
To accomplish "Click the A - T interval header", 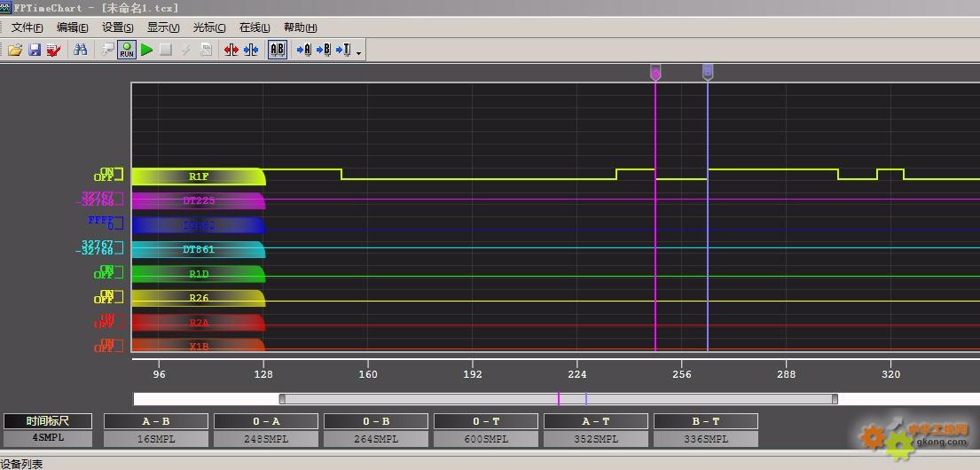I will [596, 421].
